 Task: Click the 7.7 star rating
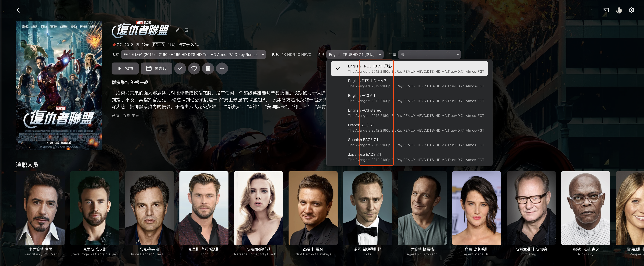pyautogui.click(x=117, y=45)
